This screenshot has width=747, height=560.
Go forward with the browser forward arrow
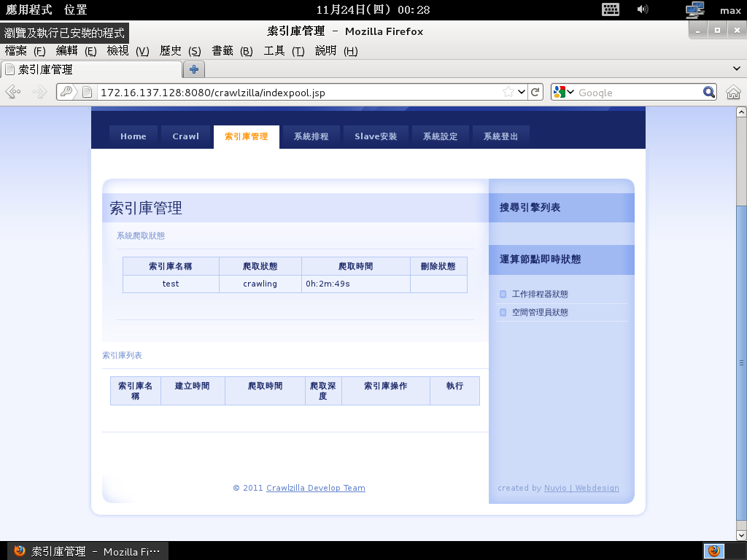click(x=39, y=91)
